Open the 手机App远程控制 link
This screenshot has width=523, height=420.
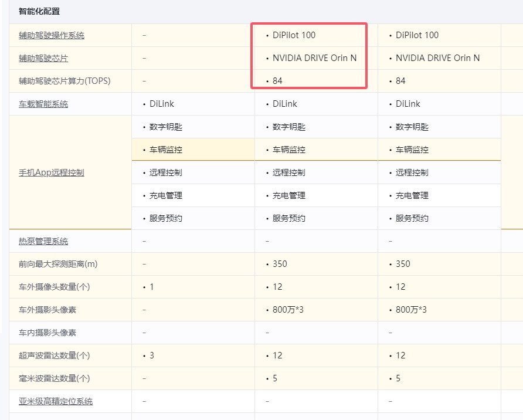click(x=52, y=172)
